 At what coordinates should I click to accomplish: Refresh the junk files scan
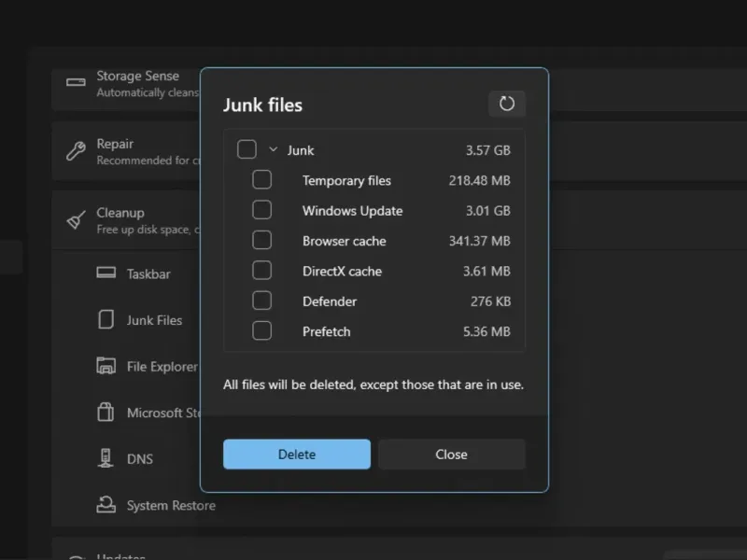(507, 104)
